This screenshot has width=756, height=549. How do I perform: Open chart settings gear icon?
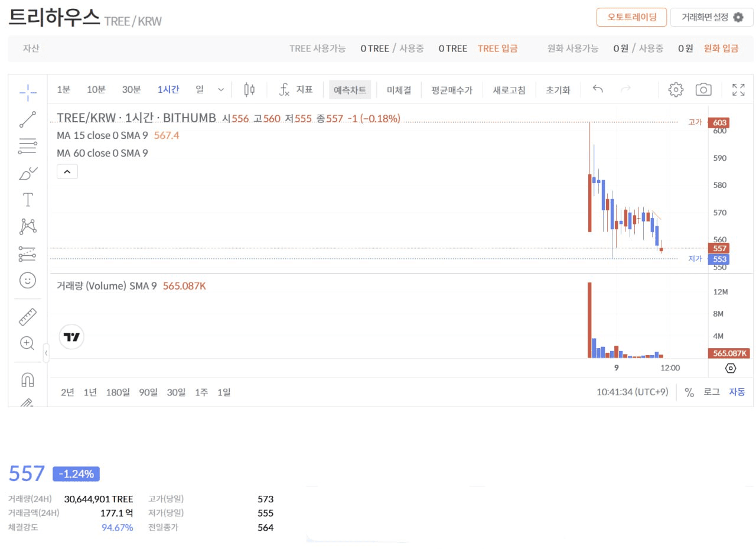coord(676,90)
